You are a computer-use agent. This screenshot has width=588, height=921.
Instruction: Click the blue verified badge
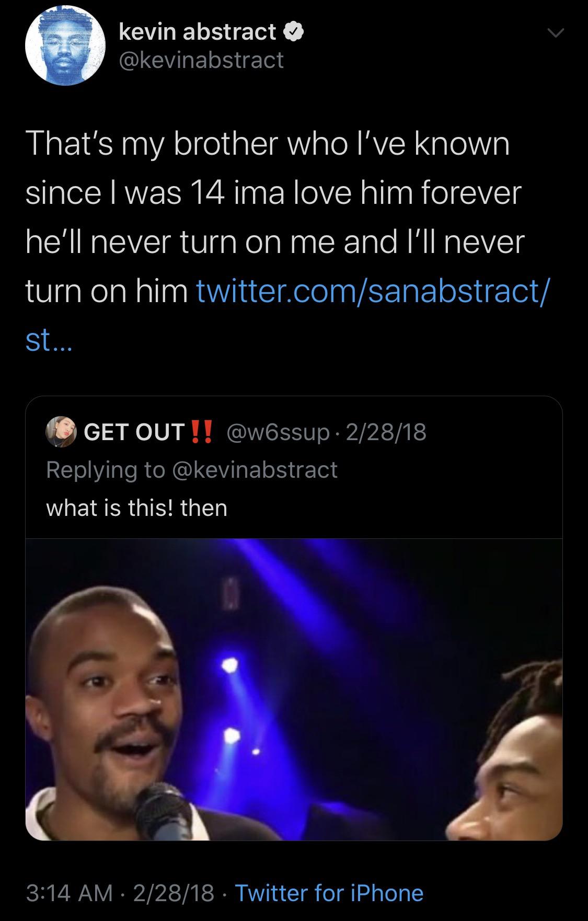pyautogui.click(x=294, y=32)
